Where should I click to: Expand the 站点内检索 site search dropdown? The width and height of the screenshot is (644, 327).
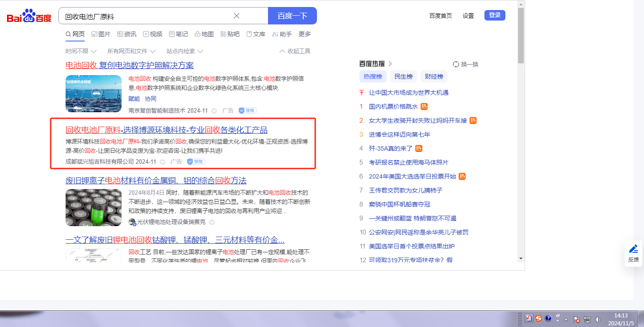pyautogui.click(x=184, y=52)
